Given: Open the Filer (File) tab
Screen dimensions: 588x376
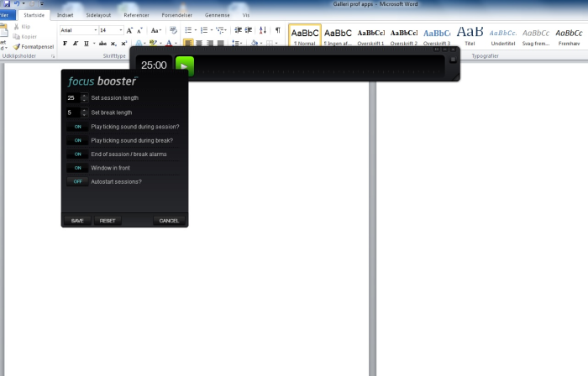Looking at the screenshot, I should point(7,15).
